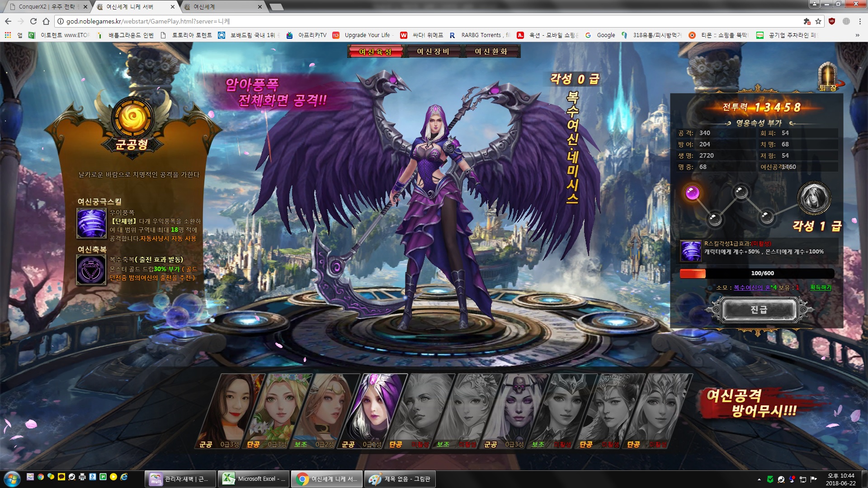Screen dimensions: 868x488
Task: Click the 100/600 awakening progress bar
Action: (x=757, y=273)
